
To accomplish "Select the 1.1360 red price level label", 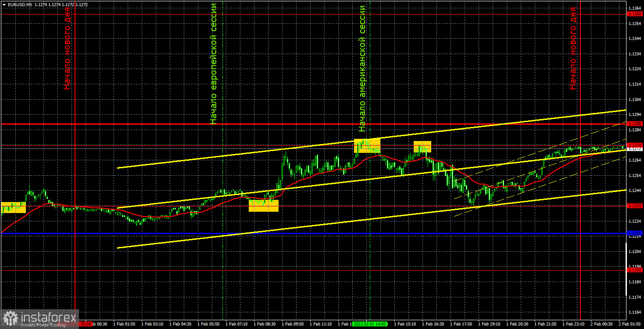I will (x=635, y=14).
